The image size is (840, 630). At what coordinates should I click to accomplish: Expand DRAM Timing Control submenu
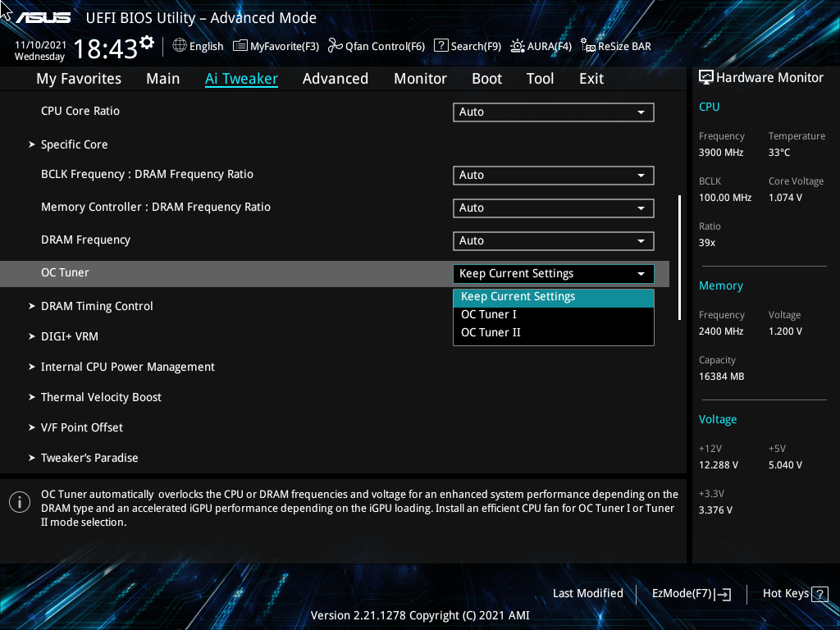pos(97,306)
